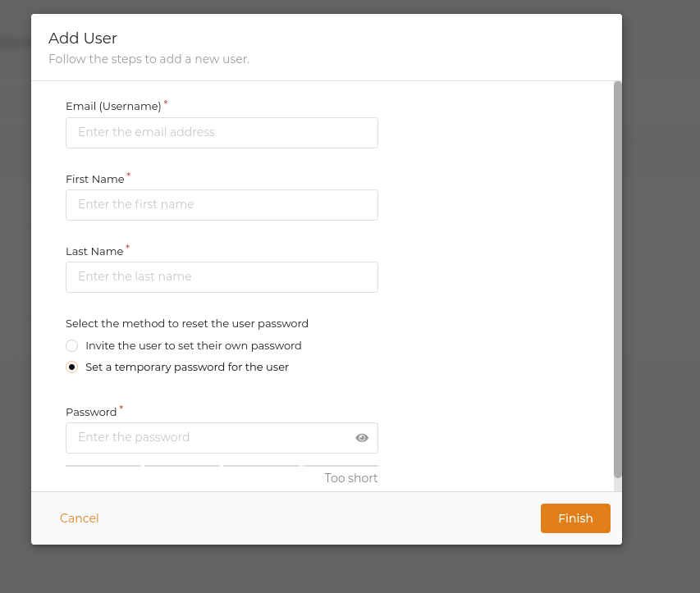Click the 'Too short' strength label
Image resolution: width=700 pixels, height=593 pixels.
pos(350,477)
